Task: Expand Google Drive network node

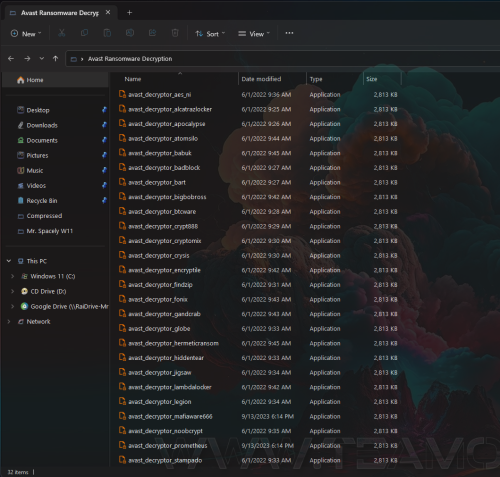Action: point(13,306)
